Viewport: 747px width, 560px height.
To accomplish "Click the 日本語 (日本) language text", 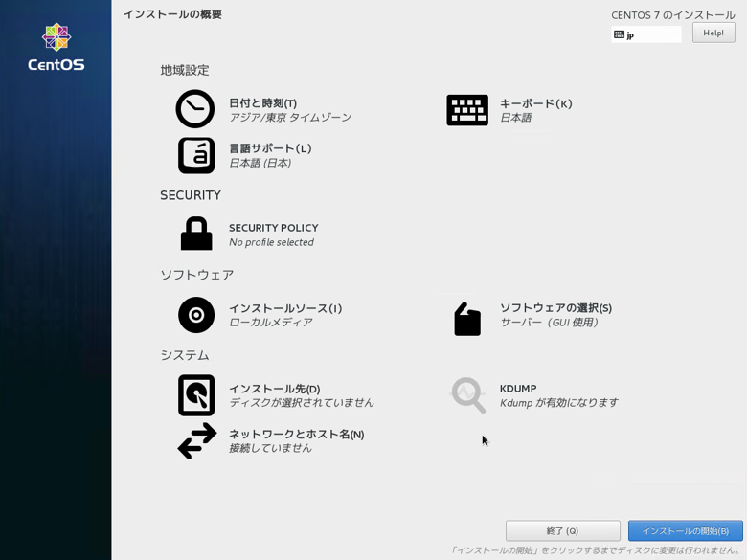I will (260, 163).
